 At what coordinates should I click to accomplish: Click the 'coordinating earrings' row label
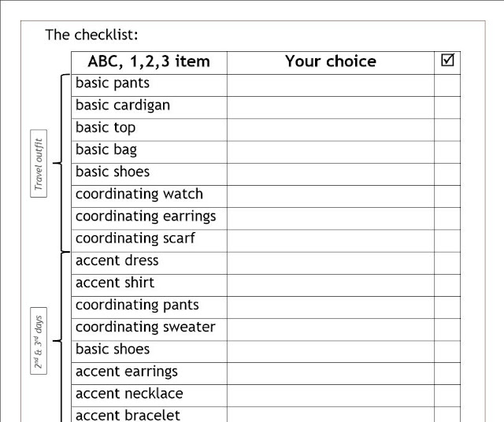[146, 217]
